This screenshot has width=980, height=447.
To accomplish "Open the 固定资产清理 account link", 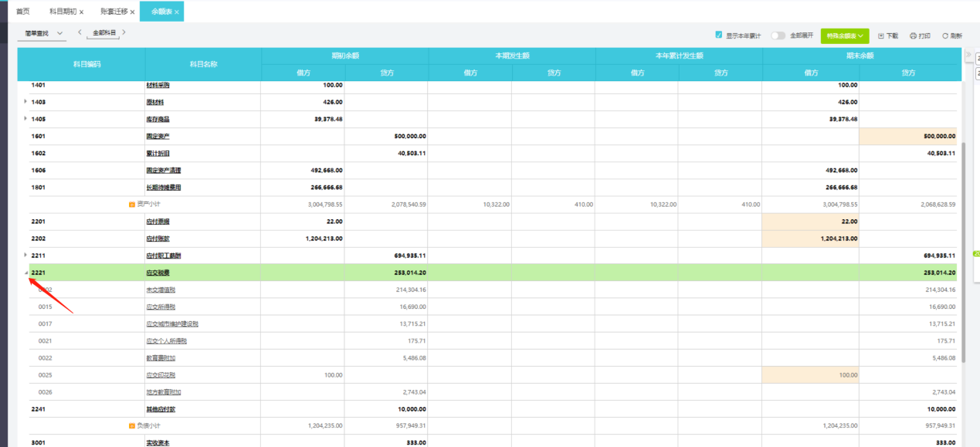I will tap(164, 170).
